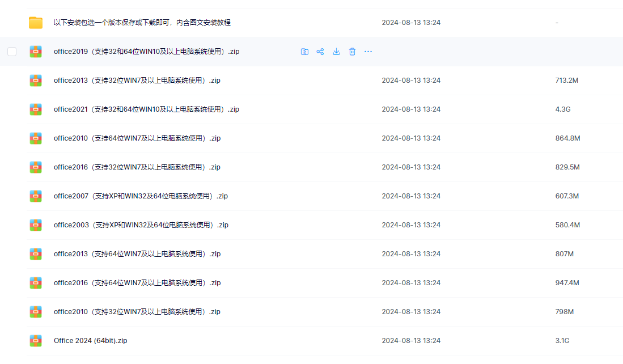Image resolution: width=623 pixels, height=364 pixels.
Task: Click the date in office2021 row
Action: [411, 109]
